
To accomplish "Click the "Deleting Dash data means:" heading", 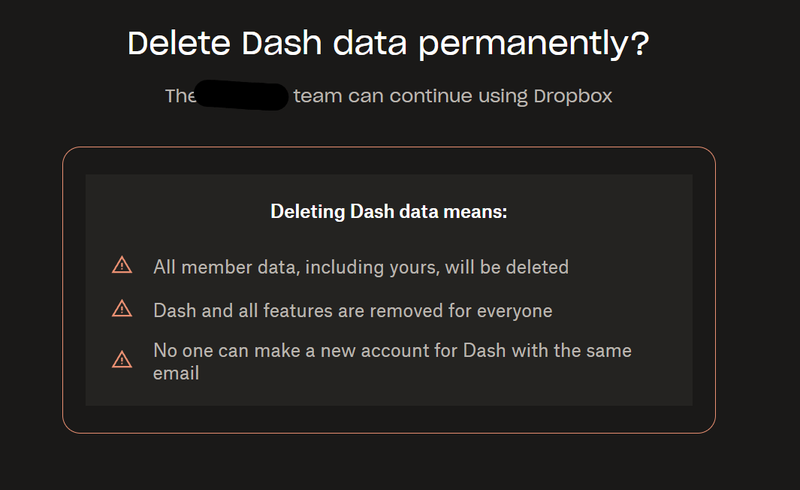I will coord(389,212).
